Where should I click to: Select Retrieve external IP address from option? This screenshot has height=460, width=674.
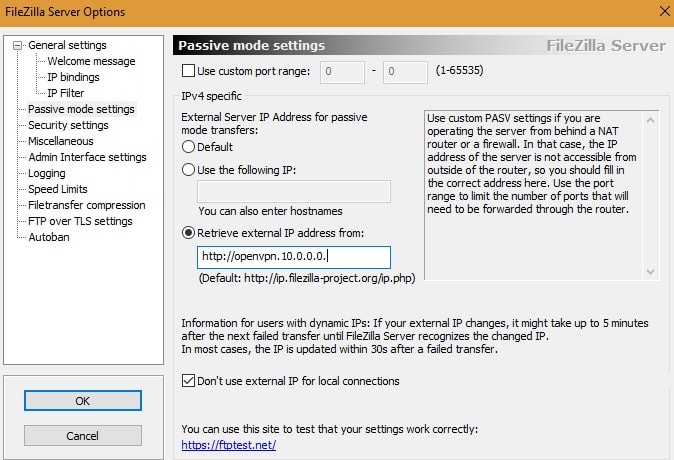click(x=188, y=233)
